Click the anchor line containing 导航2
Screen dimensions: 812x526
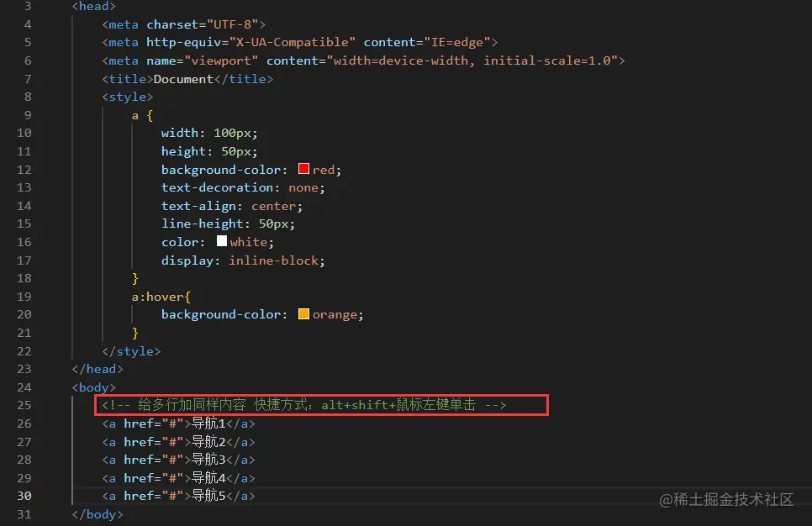(179, 442)
